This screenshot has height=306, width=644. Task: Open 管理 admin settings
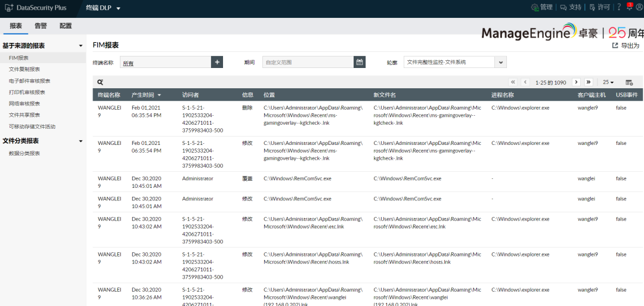541,7
